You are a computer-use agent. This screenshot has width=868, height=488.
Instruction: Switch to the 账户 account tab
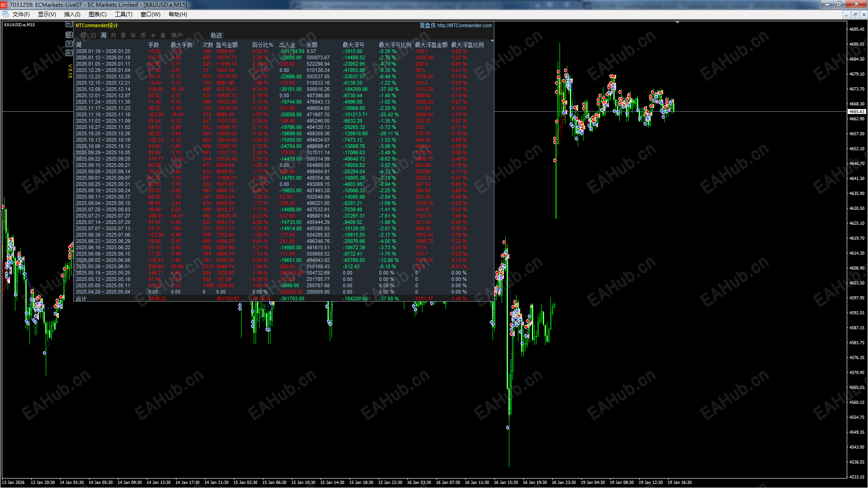177,35
